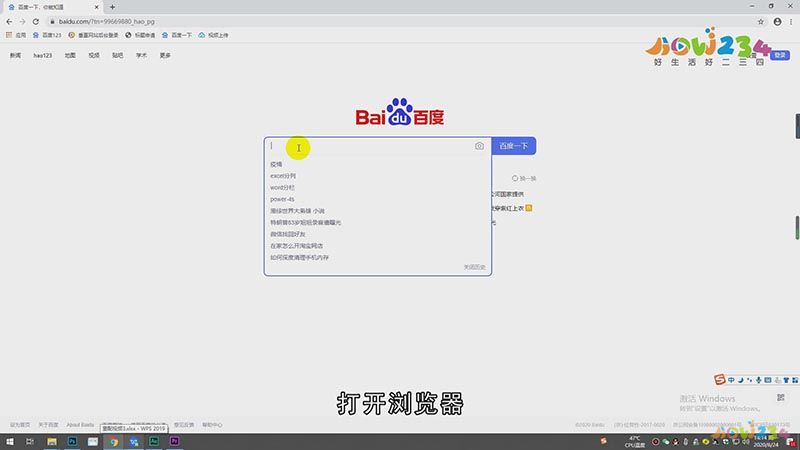
Task: Click the 登录 login button
Action: [x=780, y=55]
